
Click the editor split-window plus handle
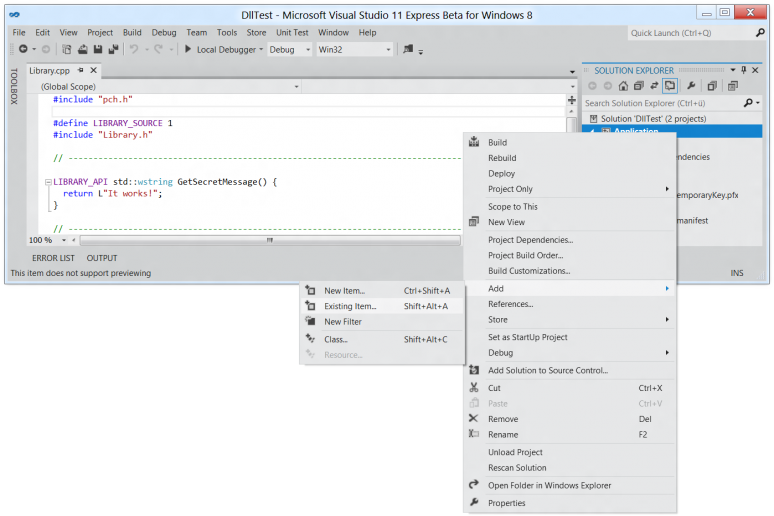[x=572, y=100]
